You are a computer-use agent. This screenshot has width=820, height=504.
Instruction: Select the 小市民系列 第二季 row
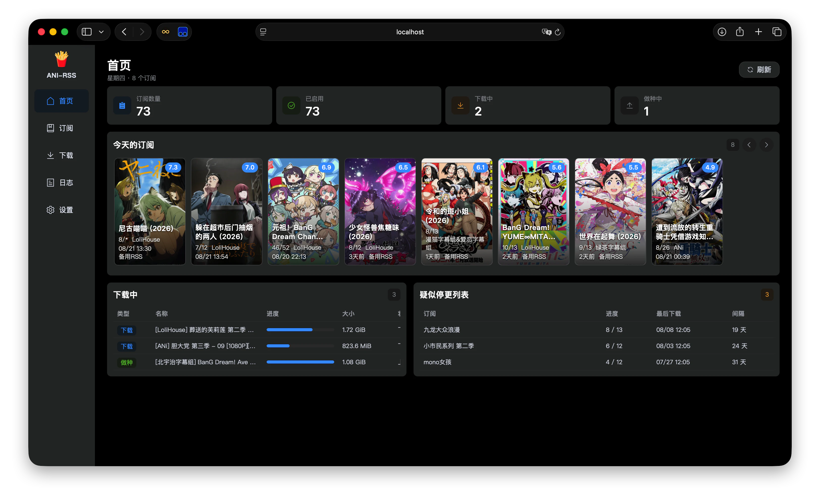click(596, 346)
